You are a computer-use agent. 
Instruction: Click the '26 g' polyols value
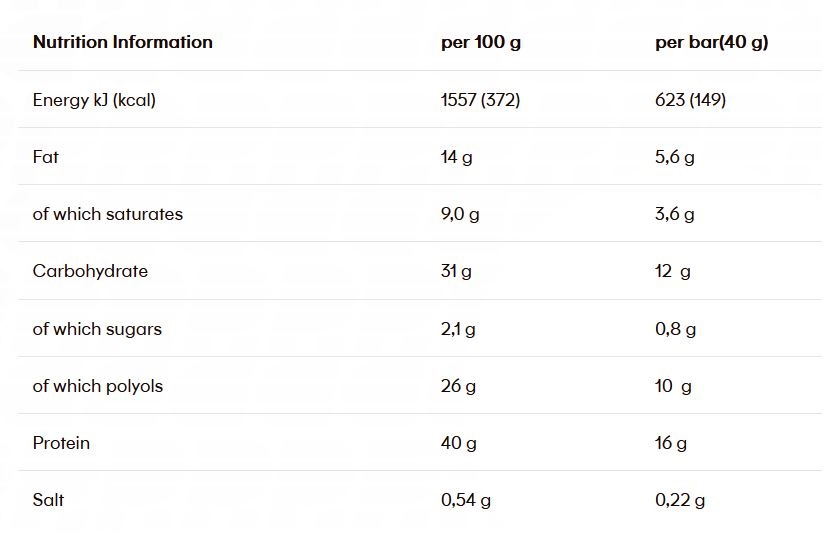click(458, 386)
